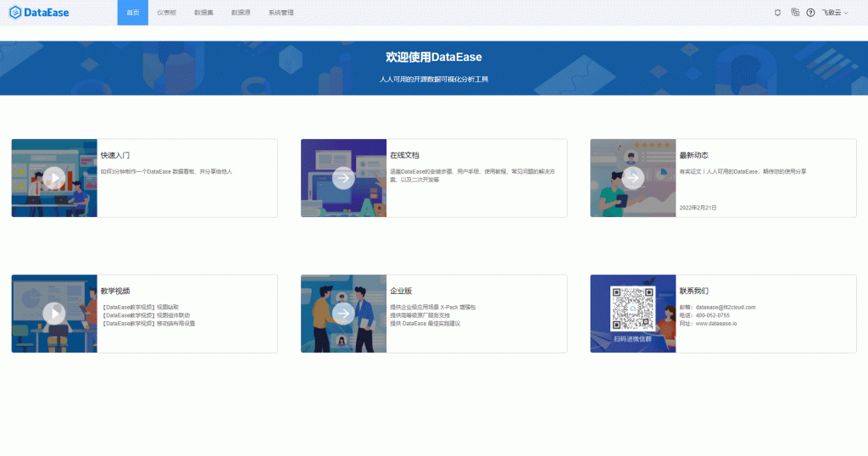Viewport: 868px width, 456px height.
Task: Open the 最新动态 card title
Action: (694, 155)
